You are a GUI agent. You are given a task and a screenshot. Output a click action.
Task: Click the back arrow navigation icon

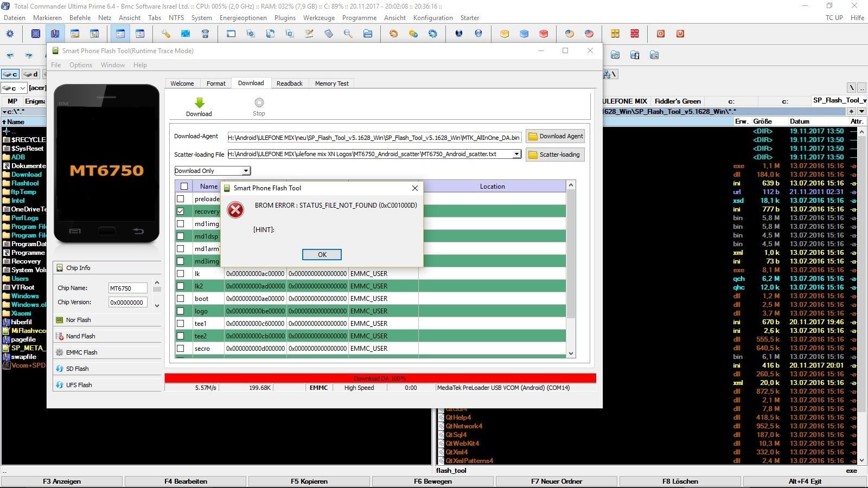(10, 55)
